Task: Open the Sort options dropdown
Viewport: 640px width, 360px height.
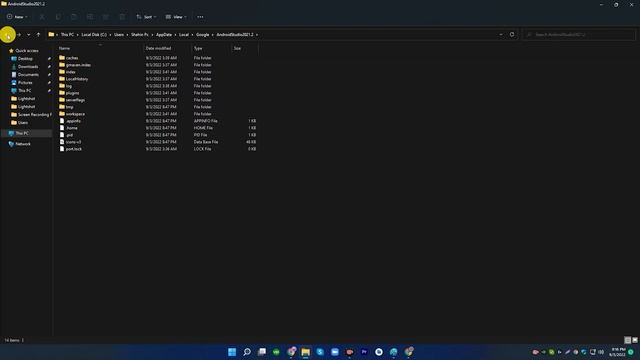Action: 146,17
